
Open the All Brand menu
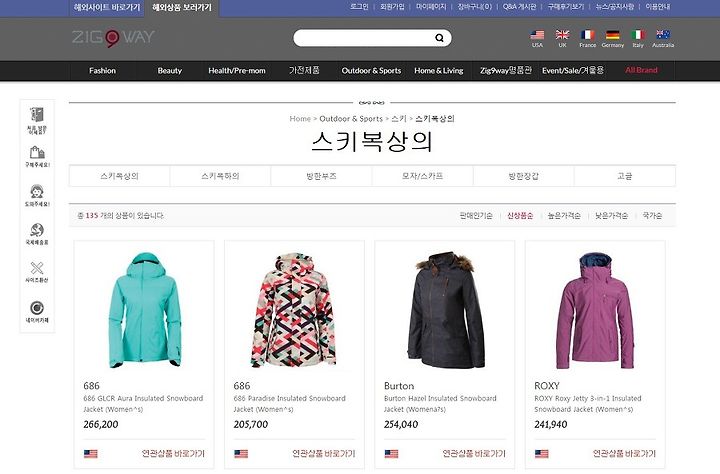point(641,70)
